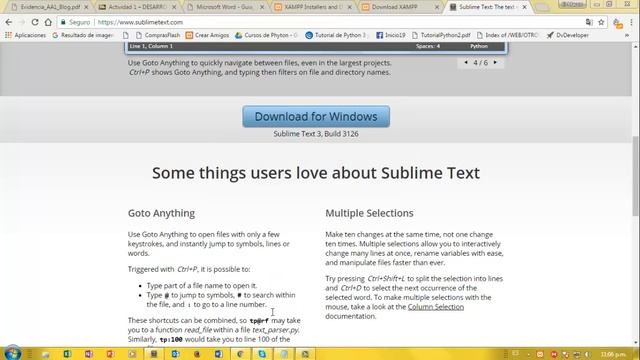Open the Word taskbar icon
The width and height of the screenshot is (640, 360).
pos(218,354)
